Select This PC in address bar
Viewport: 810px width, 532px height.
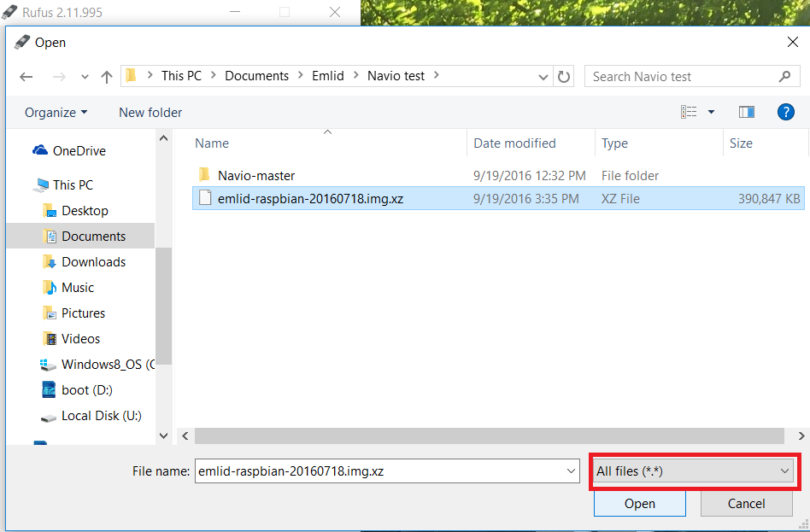tap(181, 76)
